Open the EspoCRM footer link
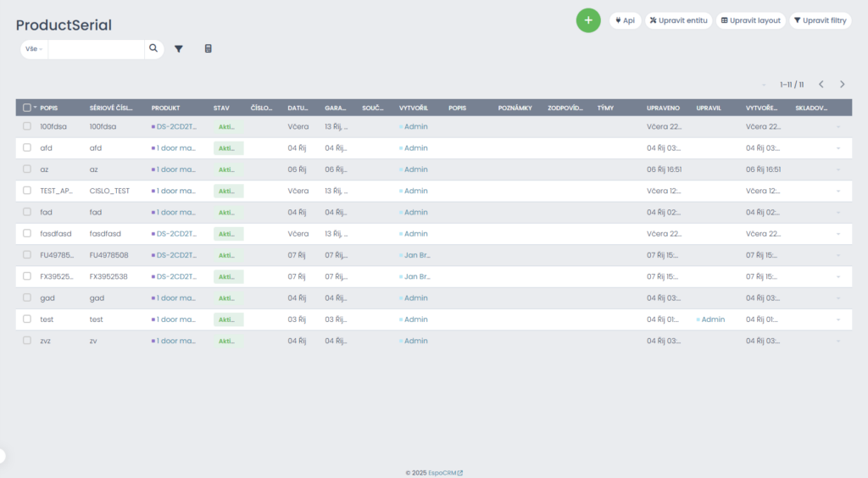868x478 pixels. (x=445, y=473)
